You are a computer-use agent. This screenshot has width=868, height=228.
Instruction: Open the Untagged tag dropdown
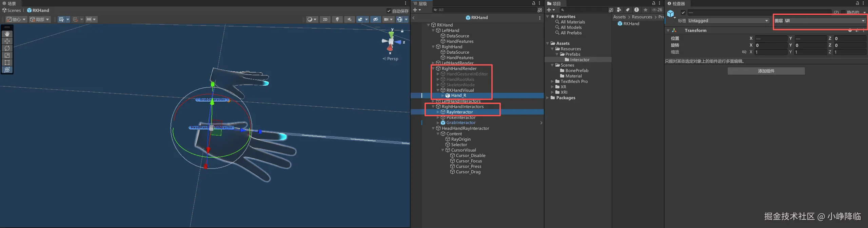pos(728,21)
